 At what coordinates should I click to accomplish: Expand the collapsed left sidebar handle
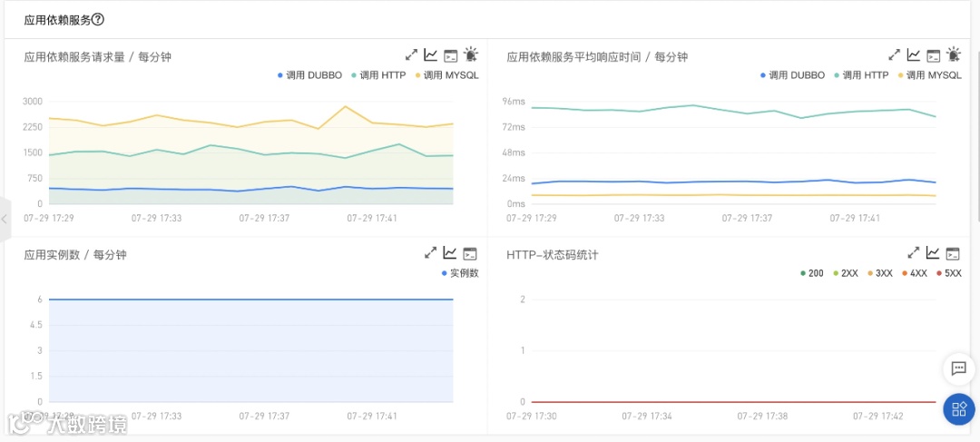[5, 219]
